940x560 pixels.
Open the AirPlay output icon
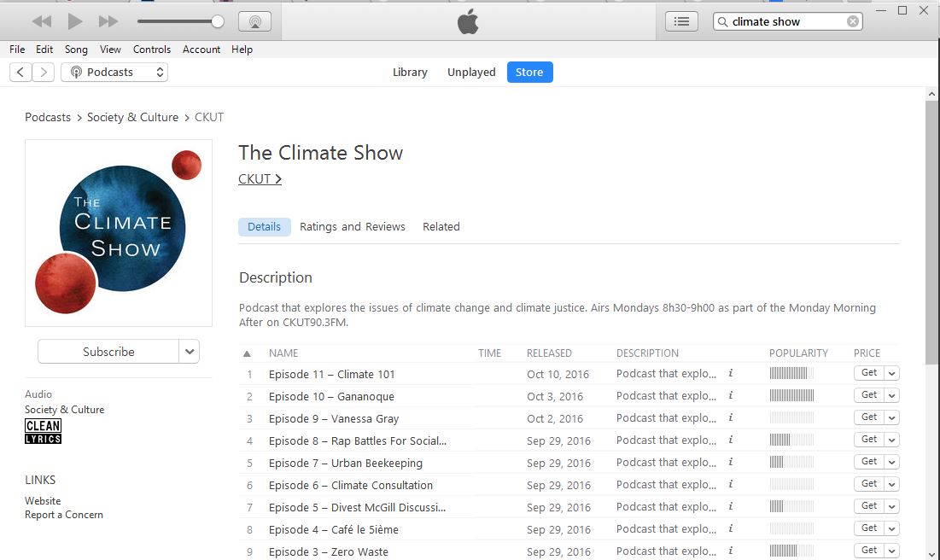[x=254, y=21]
